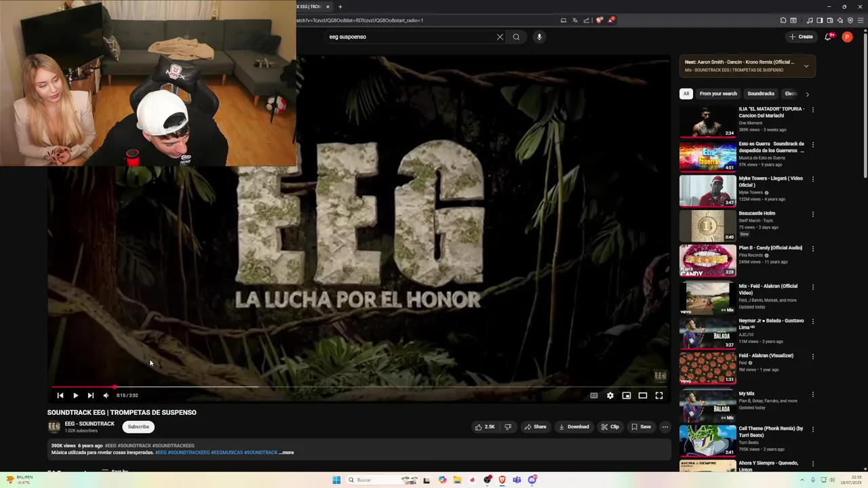Image resolution: width=868 pixels, height=488 pixels.
Task: Open the Beaucastle Holm video title
Action: 757,213
